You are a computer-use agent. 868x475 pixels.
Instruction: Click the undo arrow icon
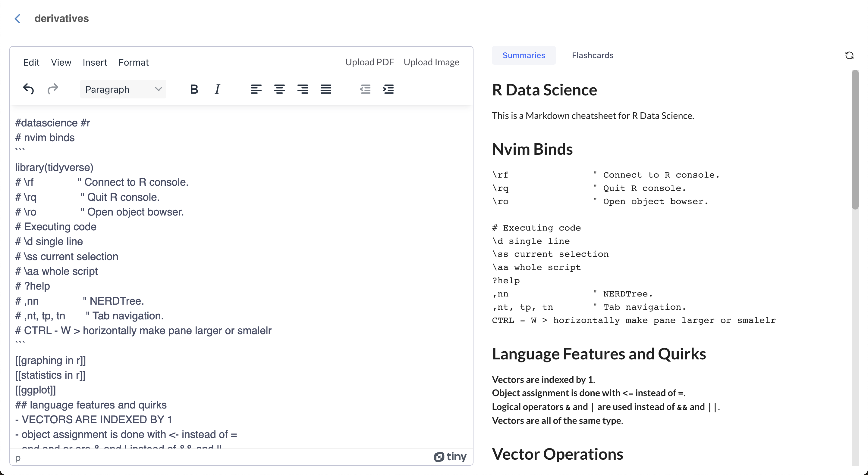pyautogui.click(x=28, y=89)
